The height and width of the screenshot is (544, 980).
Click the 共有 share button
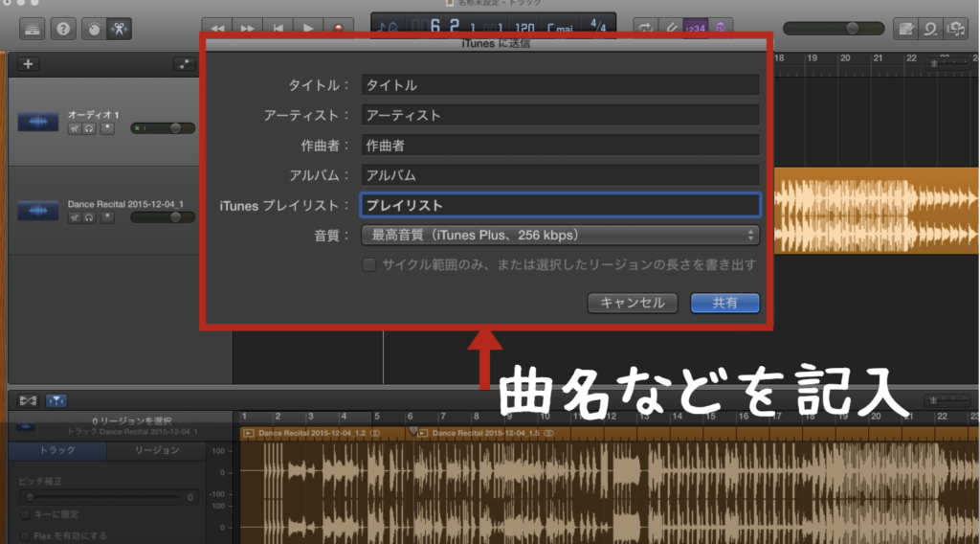[x=724, y=303]
